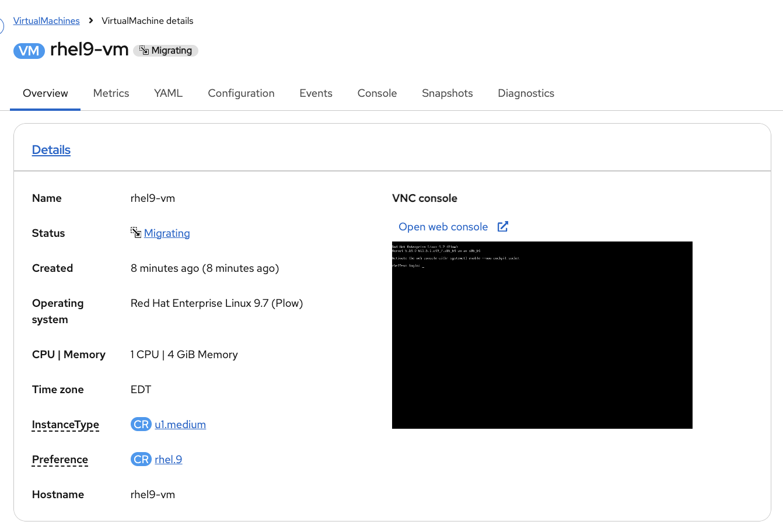Click the CR badge before u1.medium
Viewport: 783px width, 532px height.
coord(141,424)
